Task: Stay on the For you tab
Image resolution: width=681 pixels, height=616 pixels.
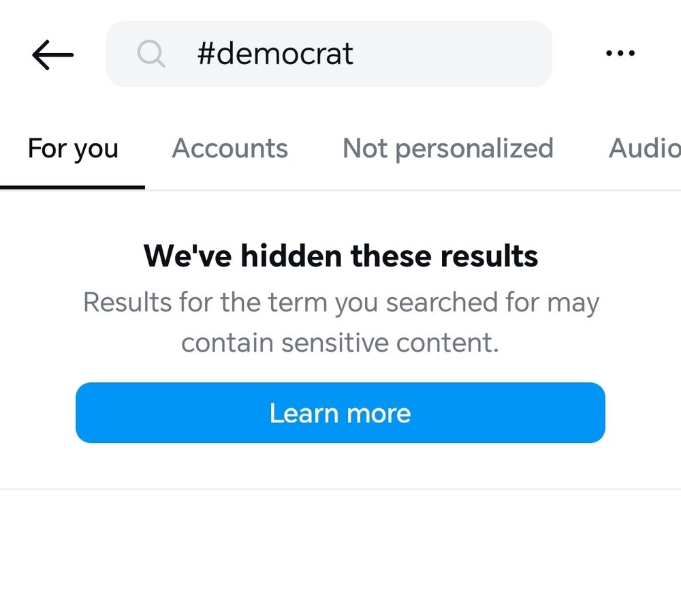Action: pyautogui.click(x=72, y=149)
